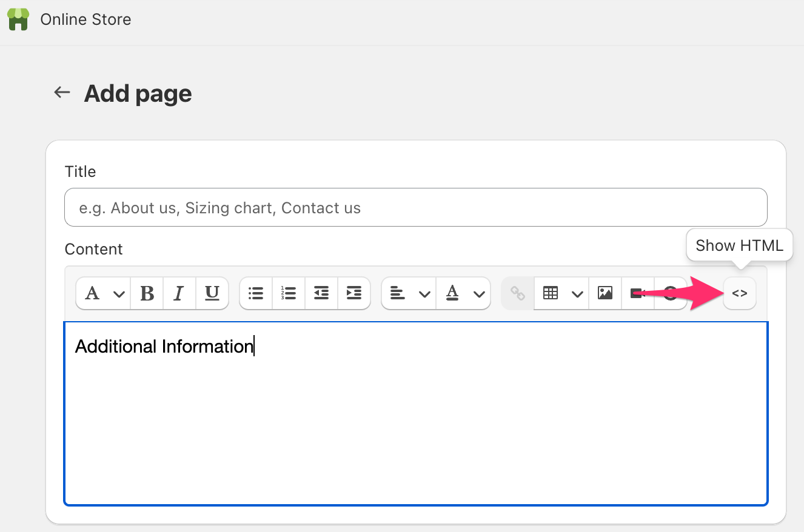Screen dimensions: 804x532
Task: Click the 'Add page' heading
Action: point(138,93)
